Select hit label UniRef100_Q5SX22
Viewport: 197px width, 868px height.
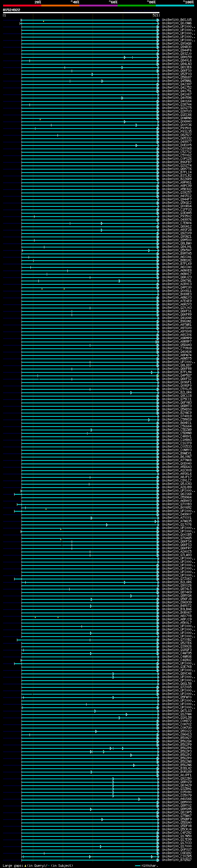point(176,731)
